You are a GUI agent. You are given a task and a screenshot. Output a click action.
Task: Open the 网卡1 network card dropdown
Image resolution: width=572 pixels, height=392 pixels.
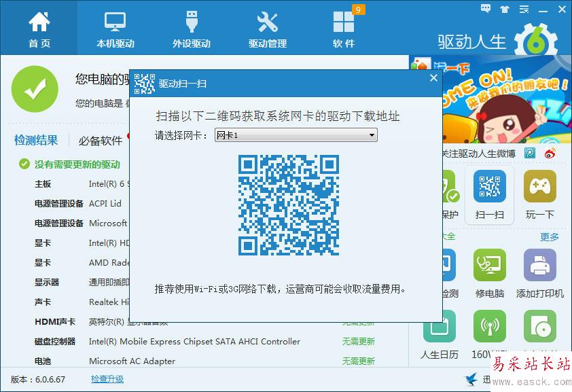click(296, 135)
